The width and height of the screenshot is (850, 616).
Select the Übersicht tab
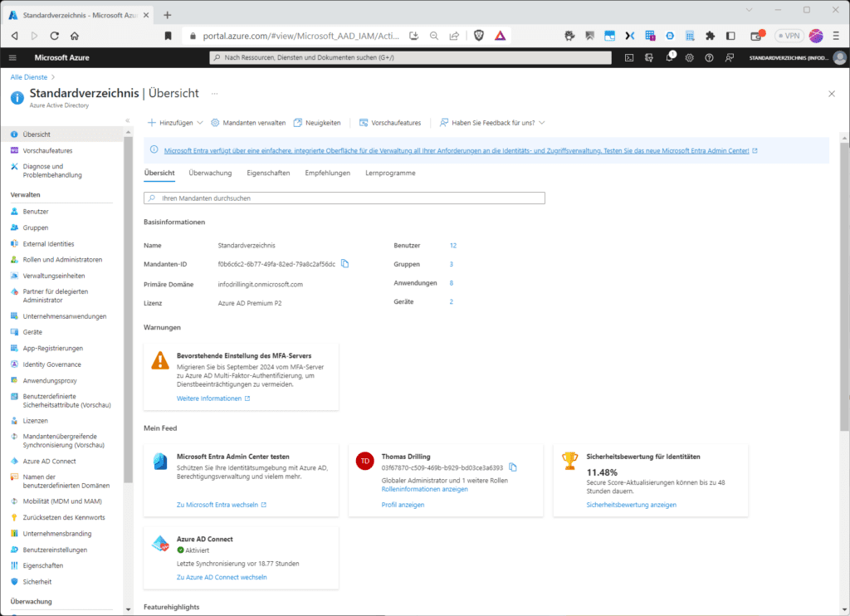[159, 173]
